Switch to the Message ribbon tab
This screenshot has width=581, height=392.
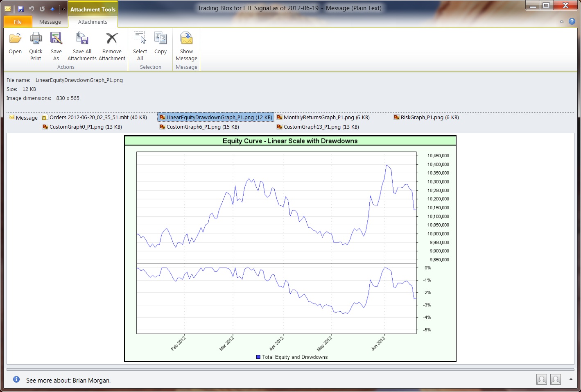50,22
